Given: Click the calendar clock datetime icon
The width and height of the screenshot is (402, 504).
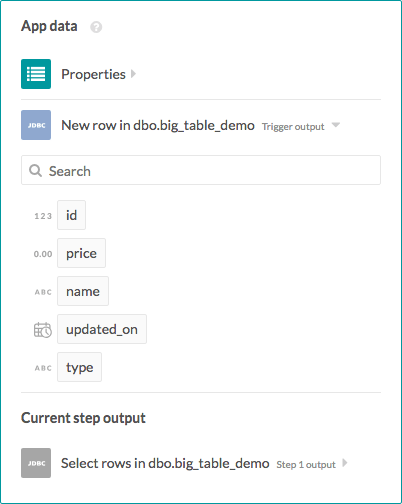Looking at the screenshot, I should click(43, 330).
